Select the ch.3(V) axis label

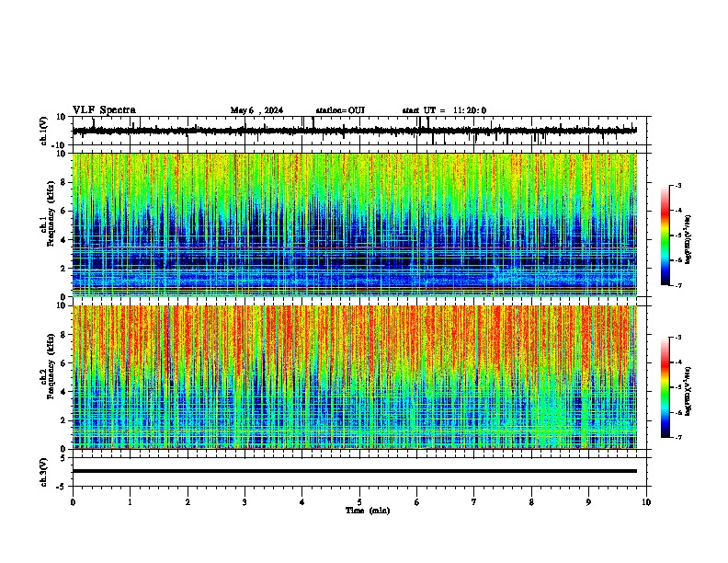[44, 472]
